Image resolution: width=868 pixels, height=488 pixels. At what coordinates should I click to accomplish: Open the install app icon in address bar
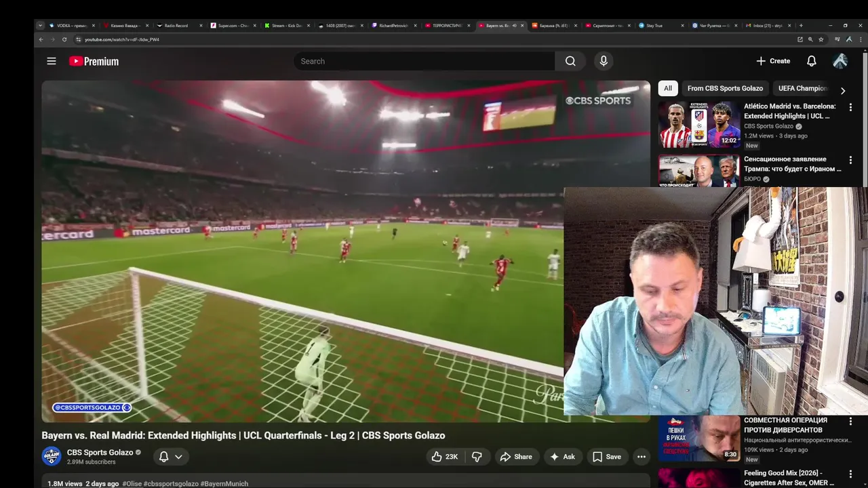(800, 39)
